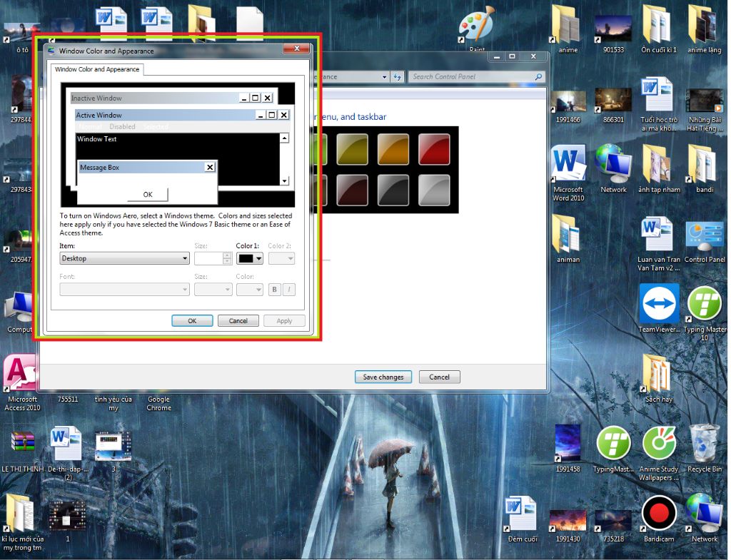Choose the dark gray color swatch
Viewport: 731px width, 560px height.
pyautogui.click(x=393, y=190)
